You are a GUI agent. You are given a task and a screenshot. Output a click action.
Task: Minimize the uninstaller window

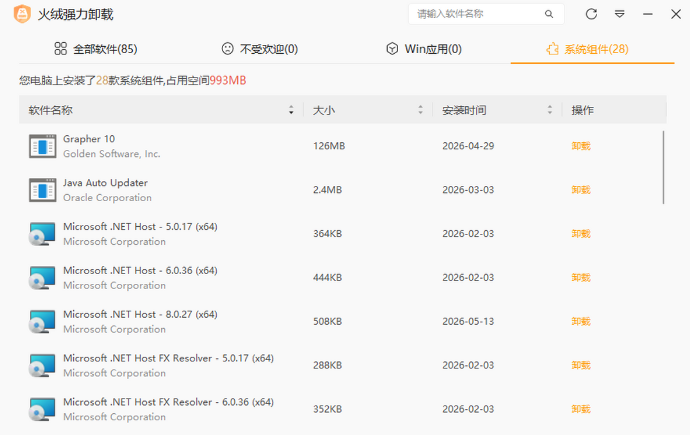click(648, 14)
